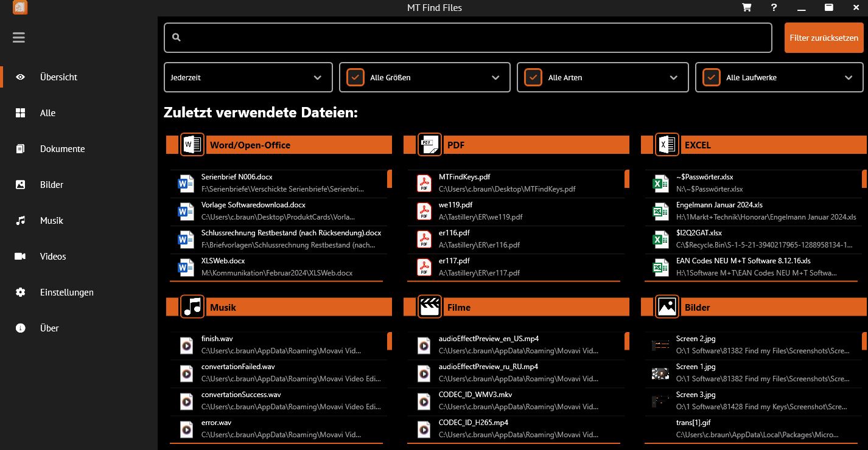Toggle the Alle Arten checkbox
Screen dimensions: 868x450
(x=533, y=77)
